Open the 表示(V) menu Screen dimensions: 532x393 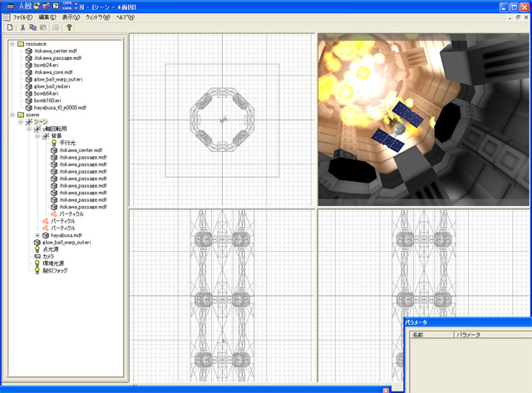coord(71,17)
